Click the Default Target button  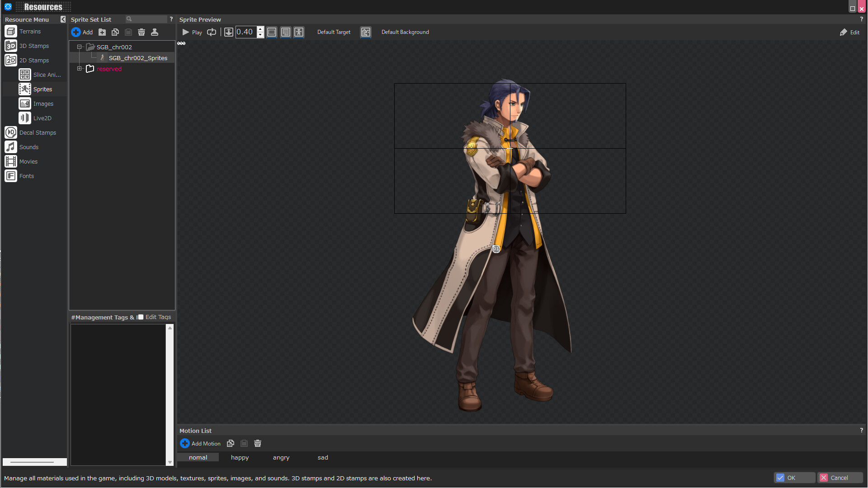pyautogui.click(x=334, y=32)
